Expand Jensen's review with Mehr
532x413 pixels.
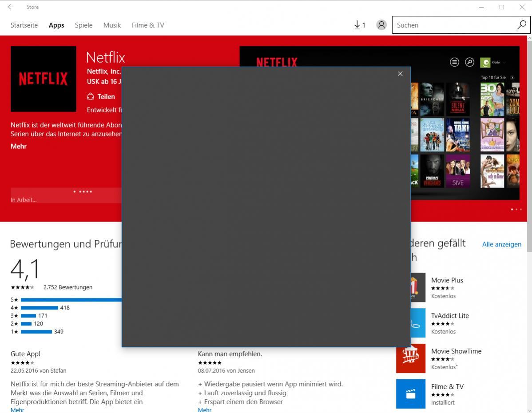(x=205, y=410)
